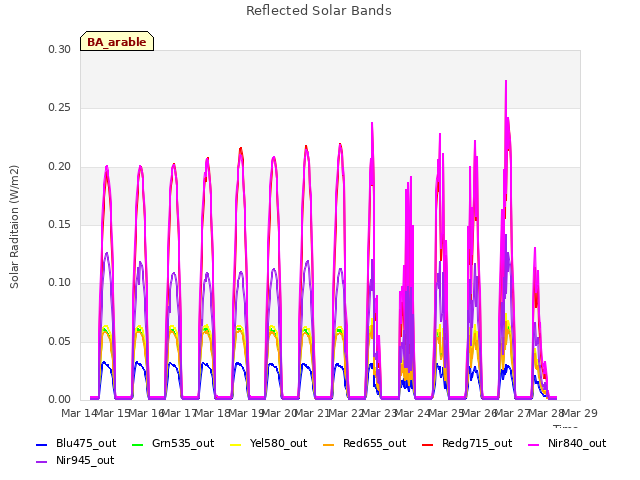Click the red Redg715_out legend swatch
Image resolution: width=640 pixels, height=480 pixels.
[427, 445]
